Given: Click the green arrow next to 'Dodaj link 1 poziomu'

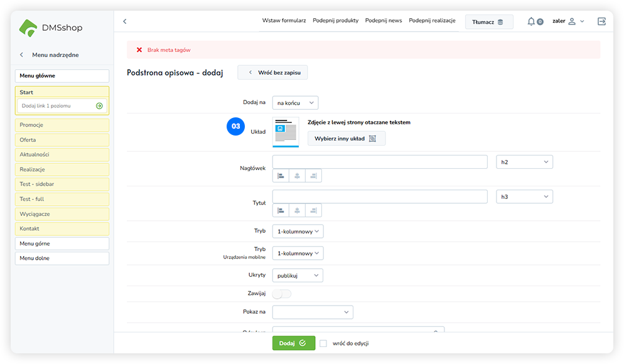Looking at the screenshot, I should [99, 106].
